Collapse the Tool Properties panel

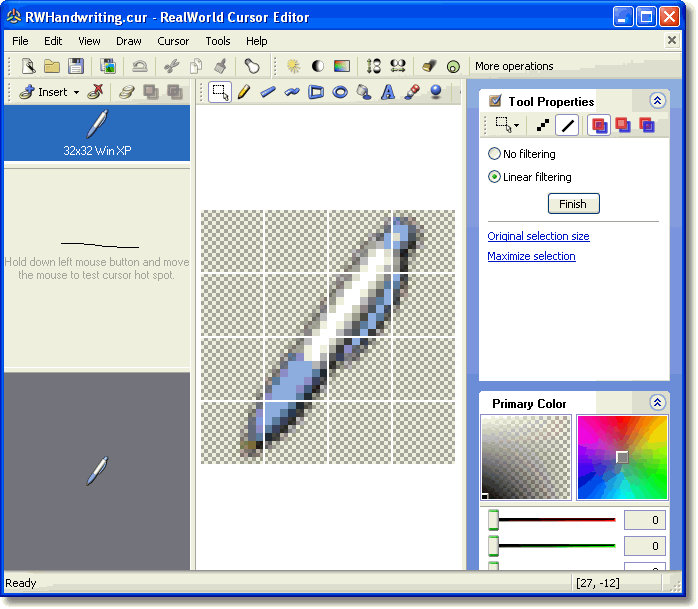coord(657,101)
